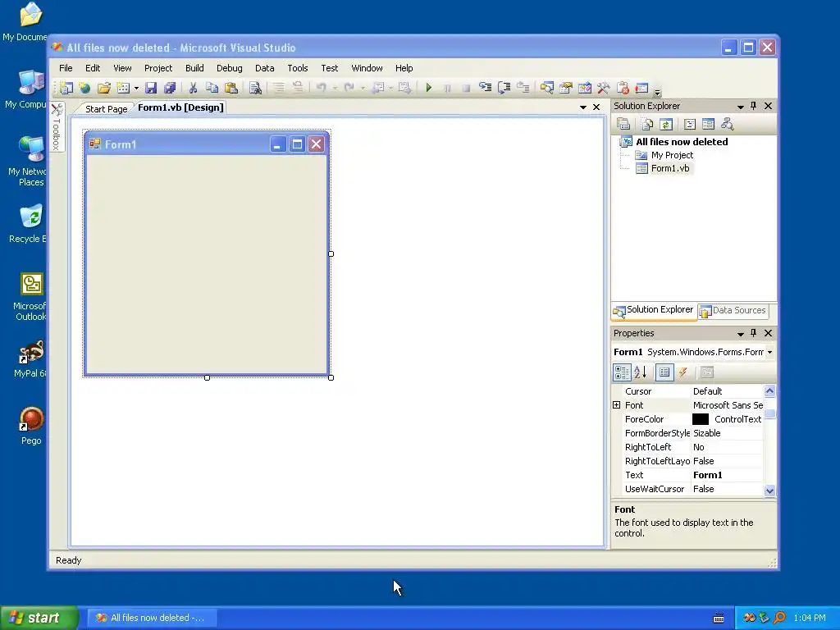Screen dimensions: 840x630
Task: Click the Cut scissors icon
Action: click(194, 88)
